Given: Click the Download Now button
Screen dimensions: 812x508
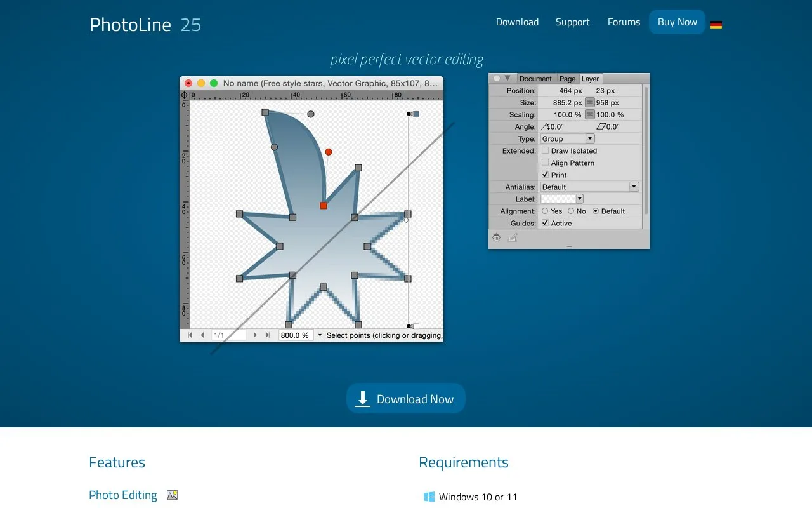Looking at the screenshot, I should point(406,399).
